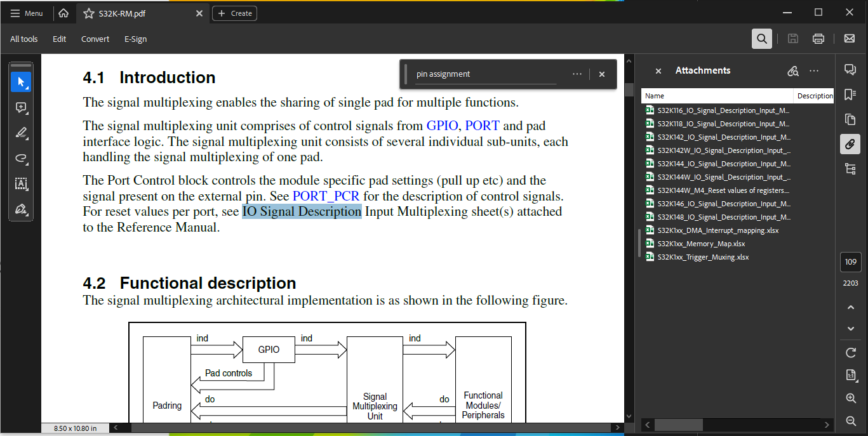Select the Fill & Sign pen tool

pyautogui.click(x=21, y=209)
